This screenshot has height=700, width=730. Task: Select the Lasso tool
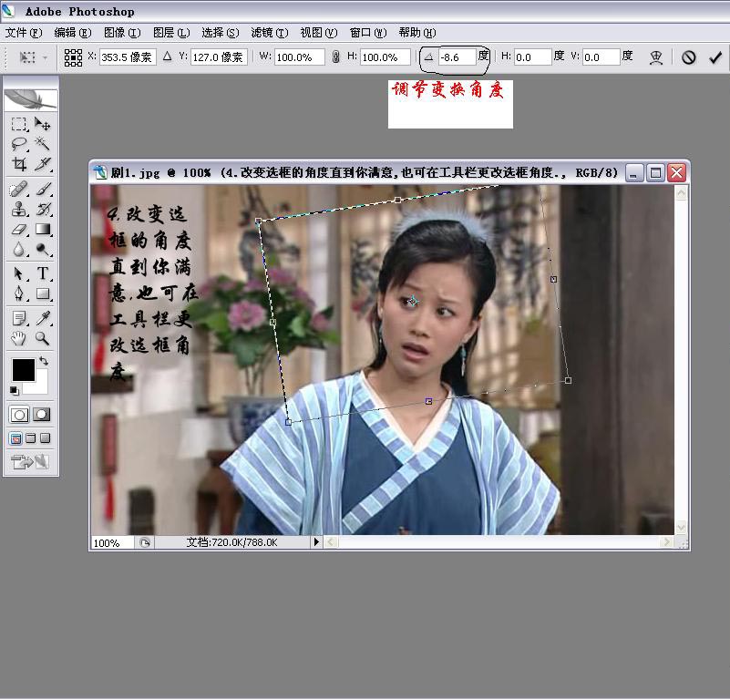click(x=19, y=144)
